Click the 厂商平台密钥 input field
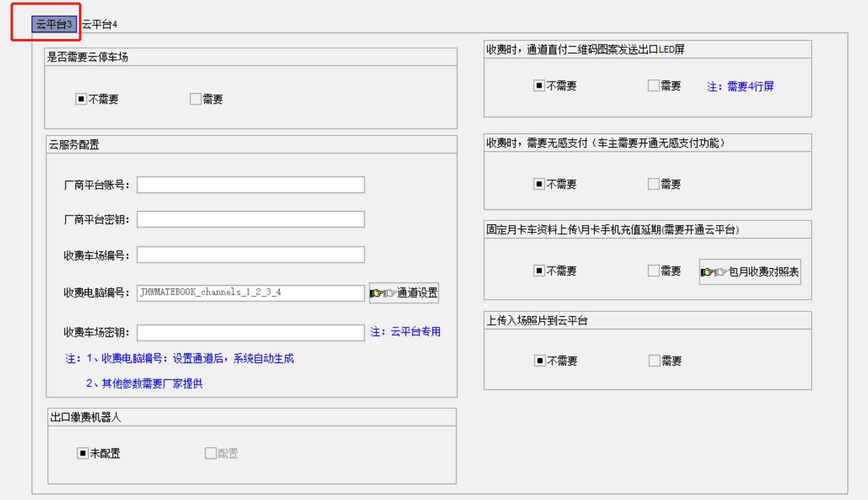Image resolution: width=868 pixels, height=500 pixels. (250, 220)
